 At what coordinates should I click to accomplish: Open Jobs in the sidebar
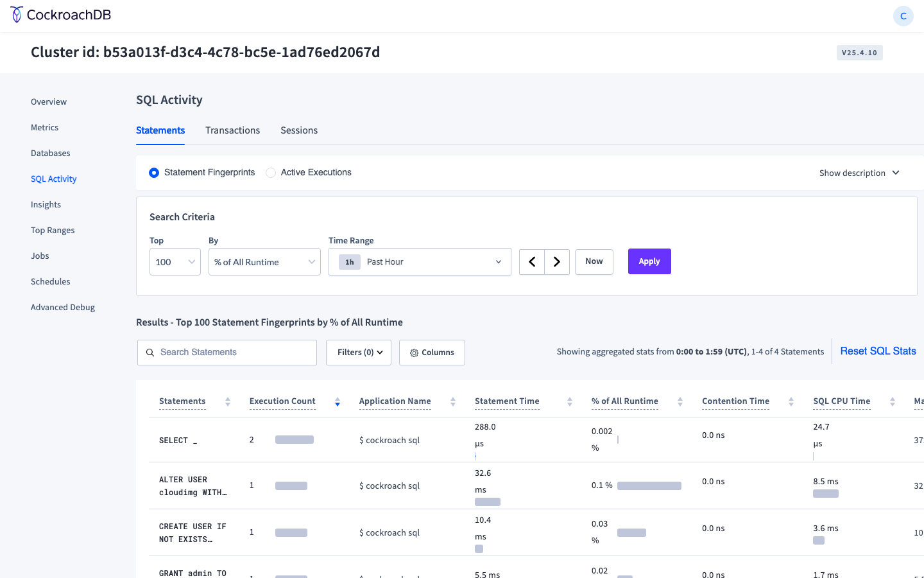pyautogui.click(x=40, y=256)
